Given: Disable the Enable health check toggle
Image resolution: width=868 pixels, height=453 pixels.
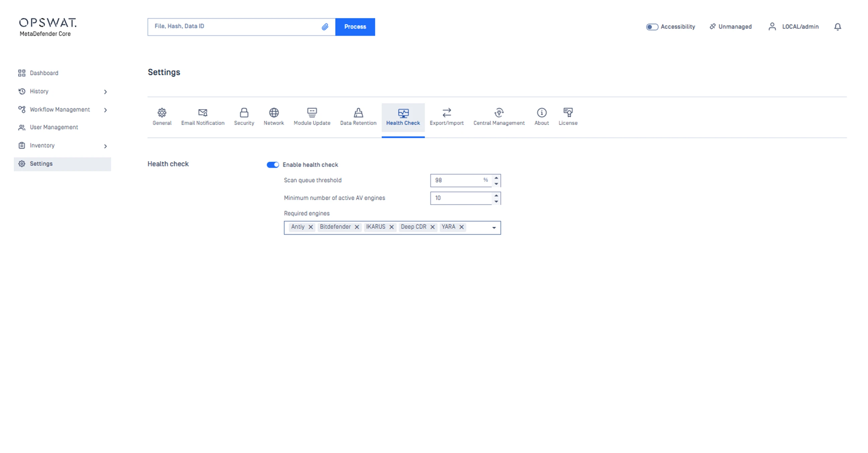Looking at the screenshot, I should (273, 165).
